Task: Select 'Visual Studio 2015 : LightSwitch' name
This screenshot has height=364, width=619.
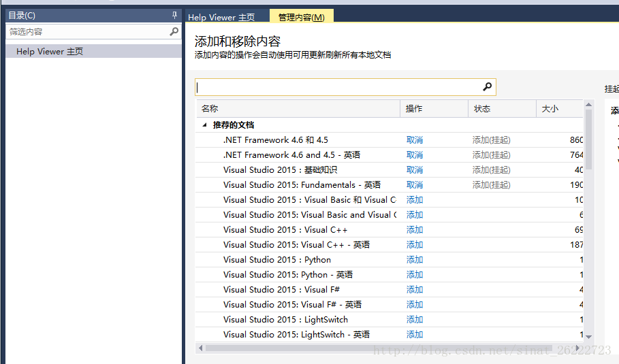Action: coord(285,320)
